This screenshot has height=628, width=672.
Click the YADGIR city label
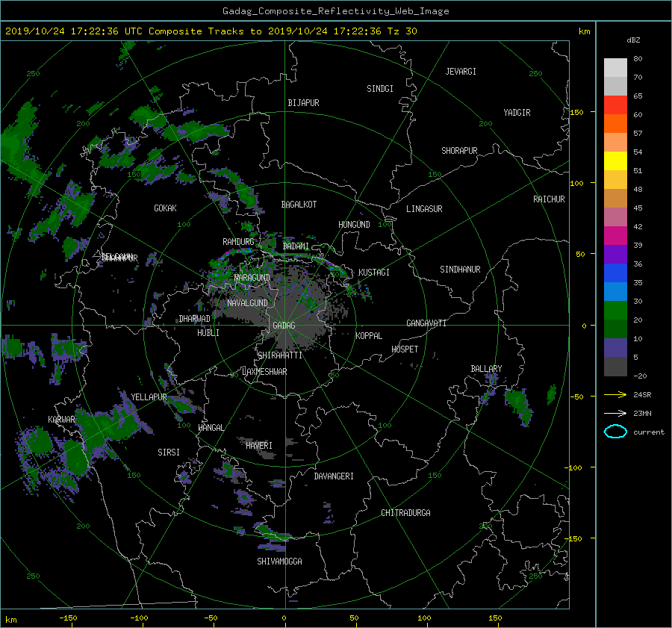(x=517, y=113)
